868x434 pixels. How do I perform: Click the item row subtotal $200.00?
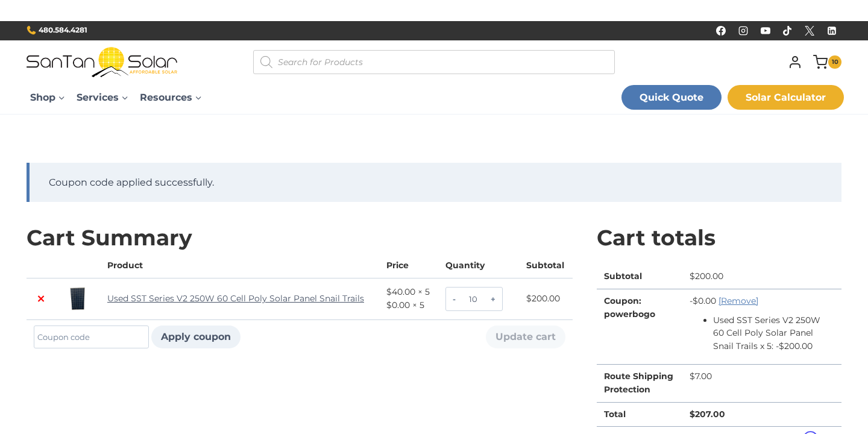click(x=543, y=298)
